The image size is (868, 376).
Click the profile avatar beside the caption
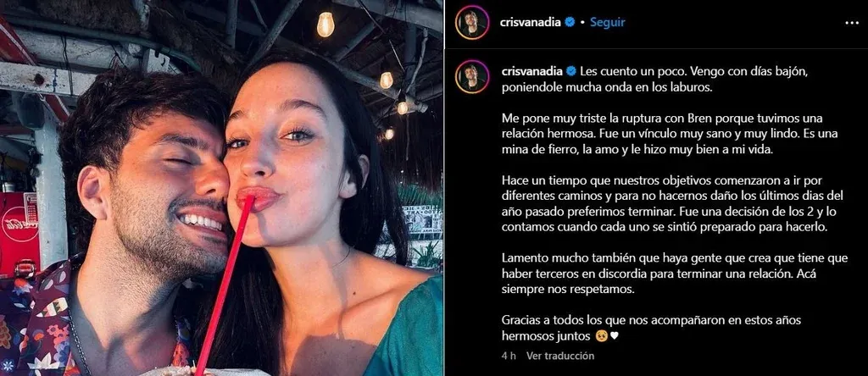click(x=472, y=76)
